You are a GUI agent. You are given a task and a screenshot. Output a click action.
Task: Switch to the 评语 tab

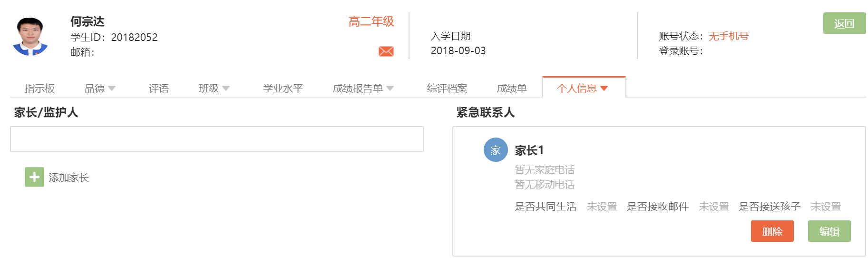159,89
